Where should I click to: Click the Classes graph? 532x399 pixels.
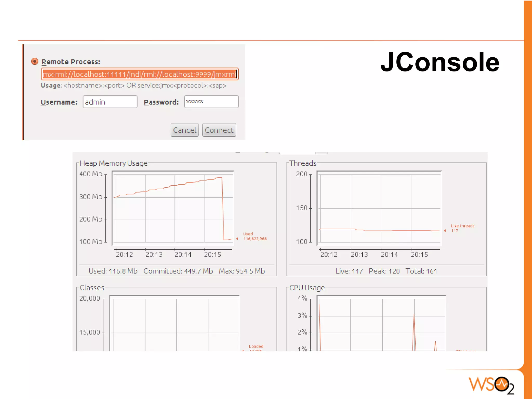175,323
